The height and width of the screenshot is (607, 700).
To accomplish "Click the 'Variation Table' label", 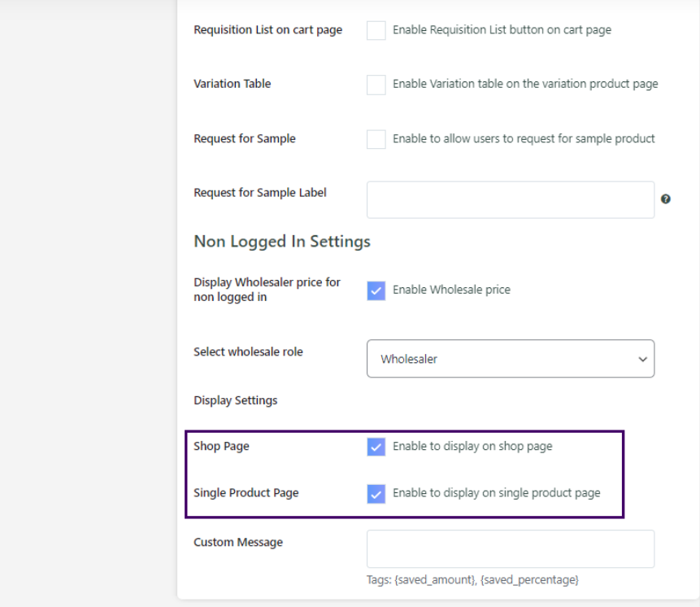I will [x=233, y=84].
